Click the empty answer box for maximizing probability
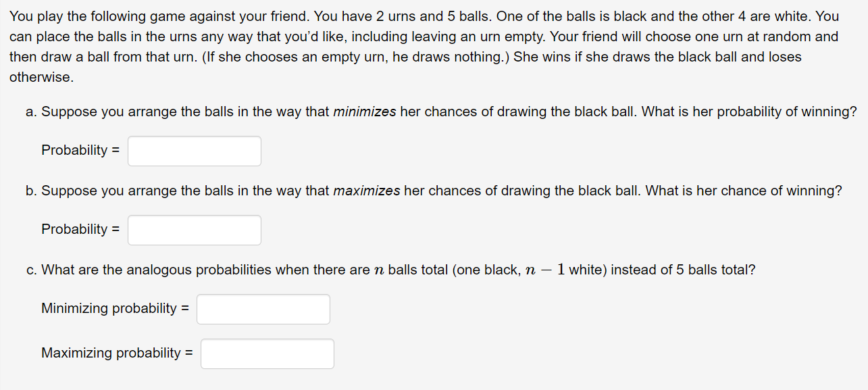The height and width of the screenshot is (390, 868). pyautogui.click(x=267, y=353)
